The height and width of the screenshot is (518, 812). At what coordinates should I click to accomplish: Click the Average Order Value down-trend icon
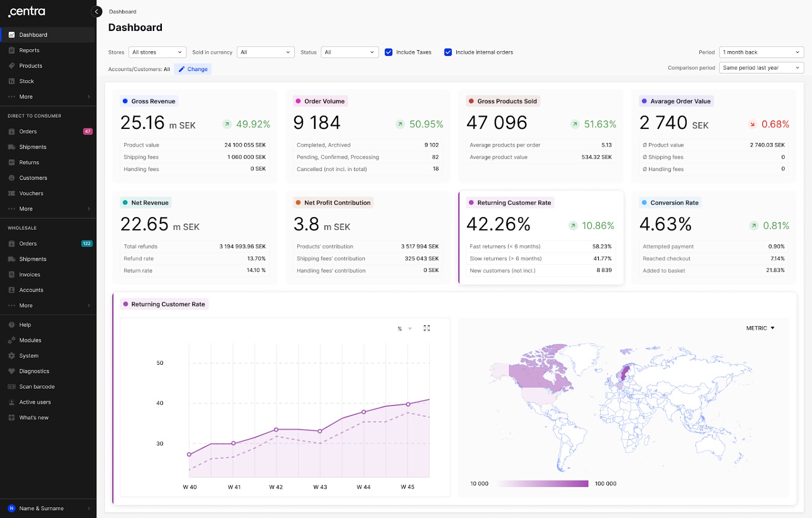pos(753,124)
